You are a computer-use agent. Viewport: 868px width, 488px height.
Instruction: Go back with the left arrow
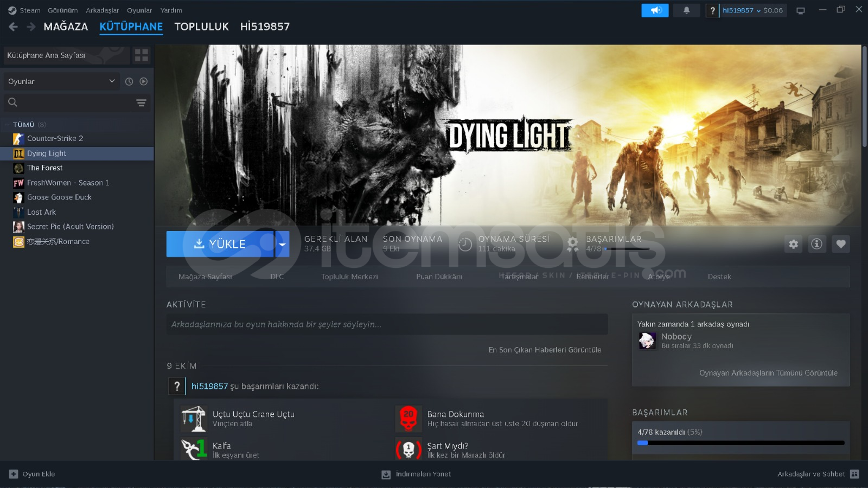click(14, 27)
